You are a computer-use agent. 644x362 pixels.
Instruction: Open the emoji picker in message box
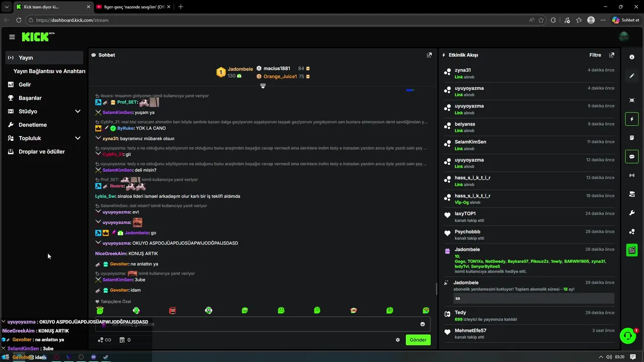point(423,324)
